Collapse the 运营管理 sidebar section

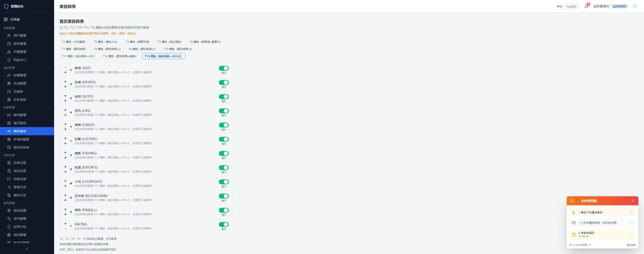(49, 28)
